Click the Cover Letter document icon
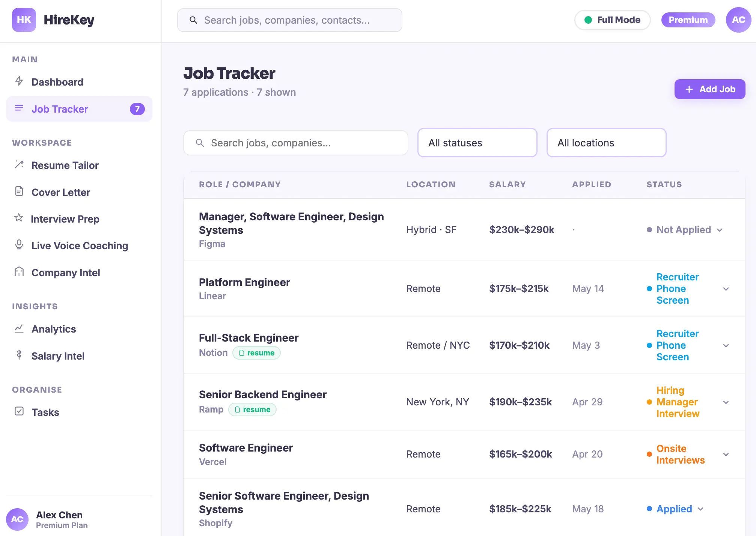This screenshot has width=756, height=536. [19, 191]
